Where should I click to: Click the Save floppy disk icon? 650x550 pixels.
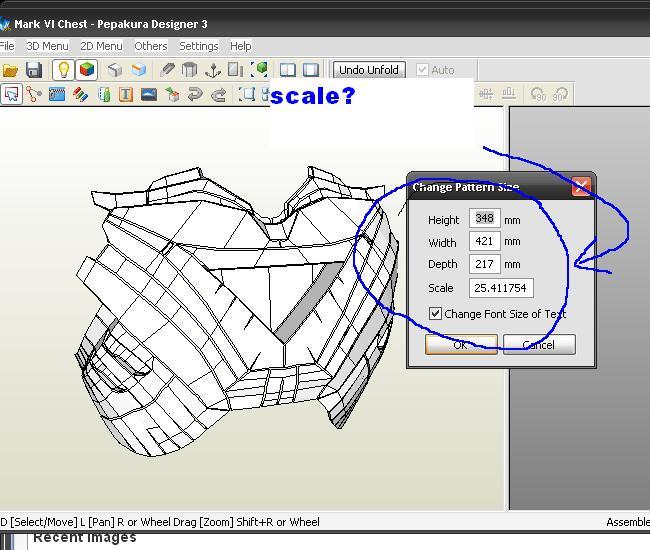(x=34, y=70)
